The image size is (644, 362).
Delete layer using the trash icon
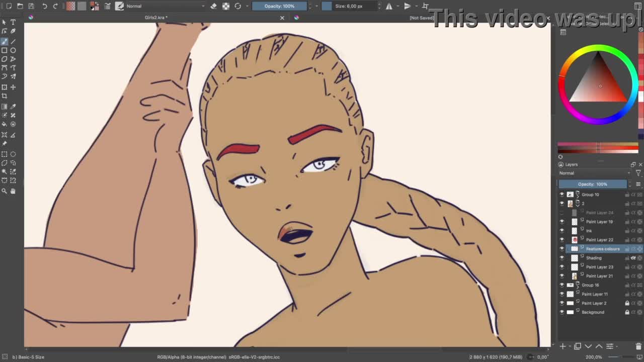point(638,346)
